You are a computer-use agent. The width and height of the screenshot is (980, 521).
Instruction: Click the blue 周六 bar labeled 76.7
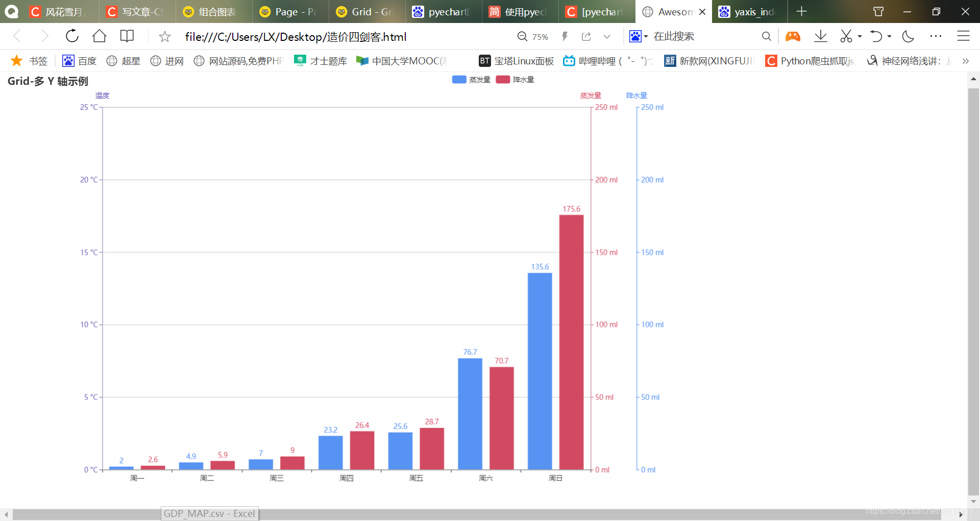[x=470, y=414]
